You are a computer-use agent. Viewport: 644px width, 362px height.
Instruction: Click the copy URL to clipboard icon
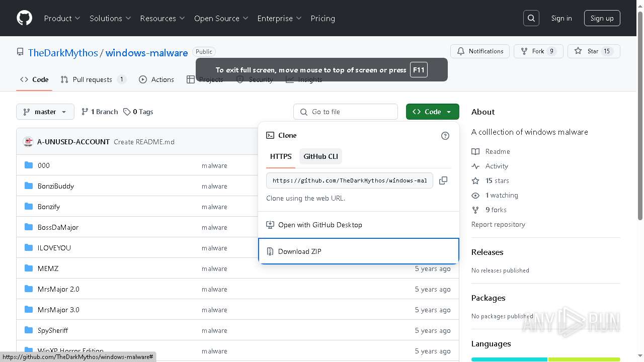[x=443, y=180]
